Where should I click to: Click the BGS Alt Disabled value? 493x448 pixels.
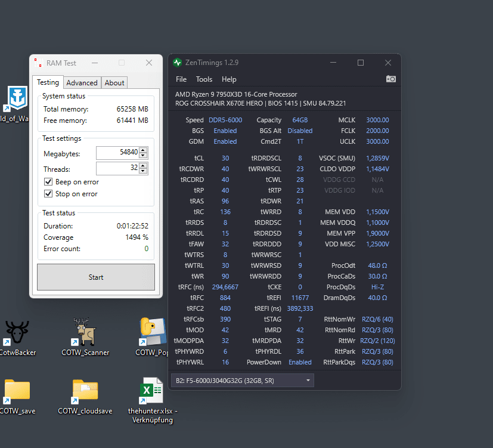[x=300, y=131]
